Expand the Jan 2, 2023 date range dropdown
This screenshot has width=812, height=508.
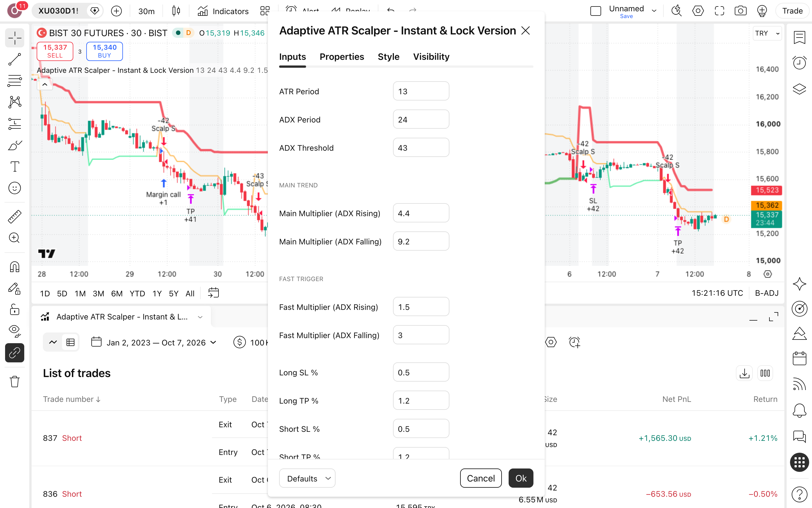154,342
